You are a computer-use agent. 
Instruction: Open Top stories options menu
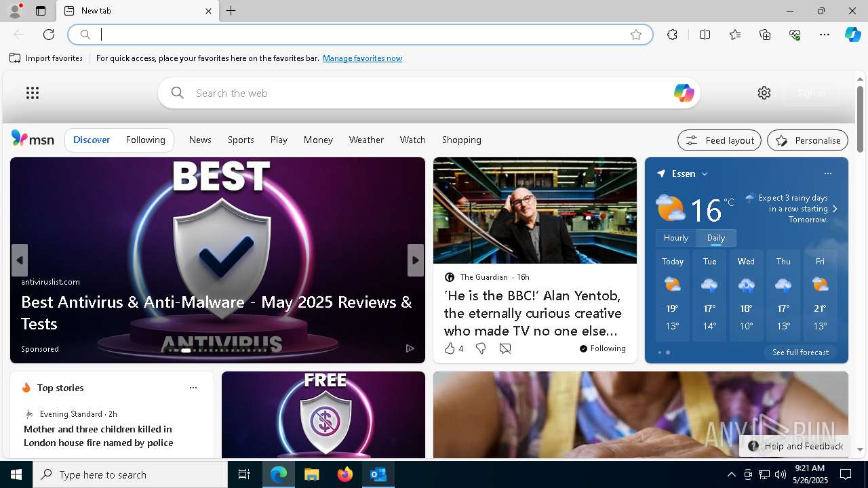click(x=193, y=388)
